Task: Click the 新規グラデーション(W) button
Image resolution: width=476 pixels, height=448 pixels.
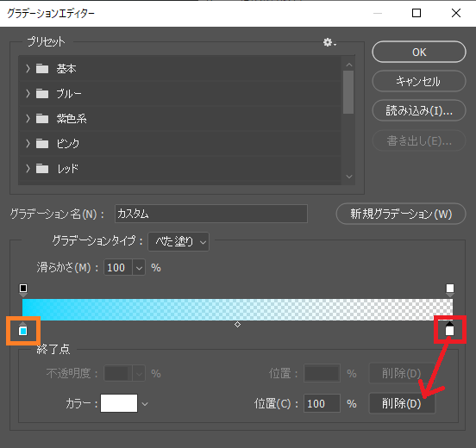Action: (401, 214)
